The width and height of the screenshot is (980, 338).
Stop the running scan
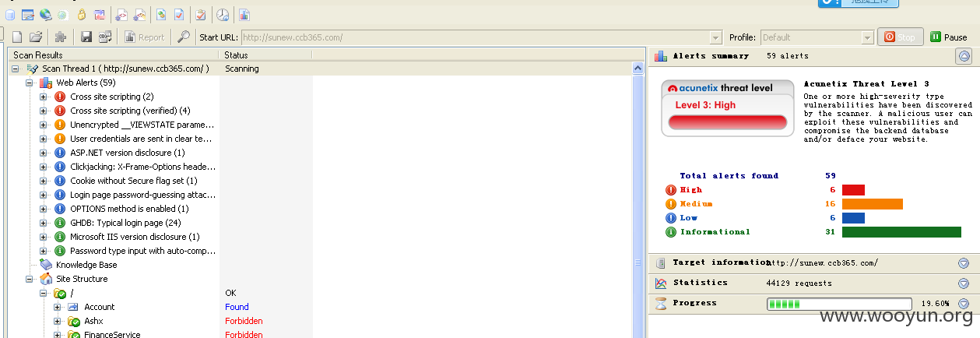click(901, 37)
